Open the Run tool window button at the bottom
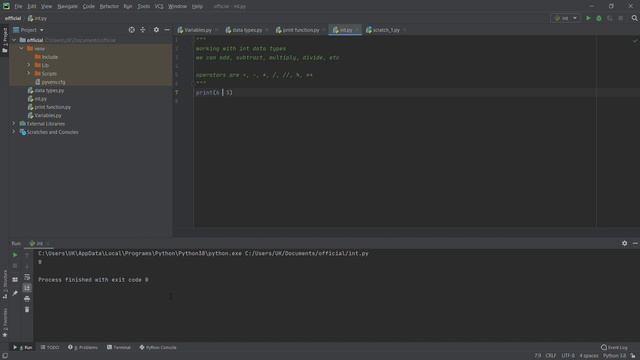 22,347
